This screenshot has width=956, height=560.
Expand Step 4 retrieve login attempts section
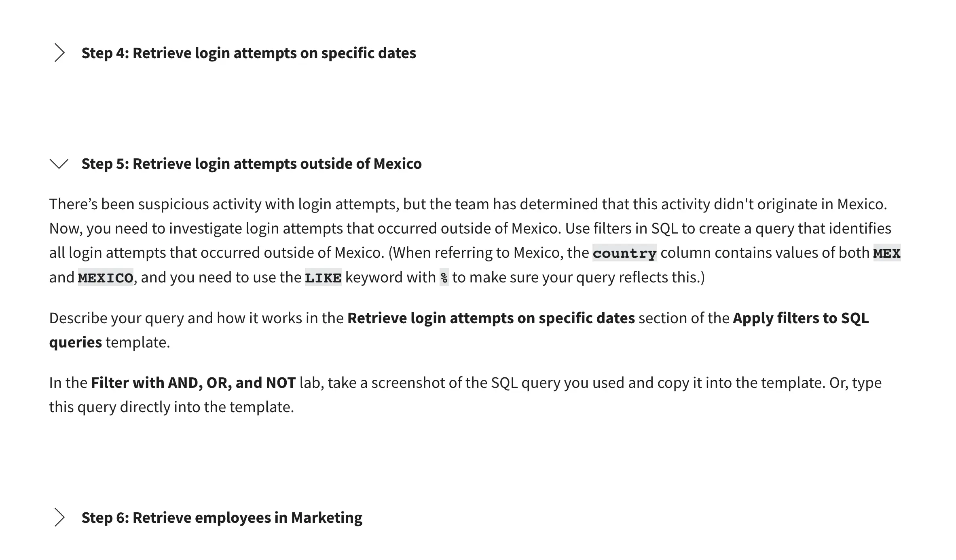pyautogui.click(x=59, y=53)
